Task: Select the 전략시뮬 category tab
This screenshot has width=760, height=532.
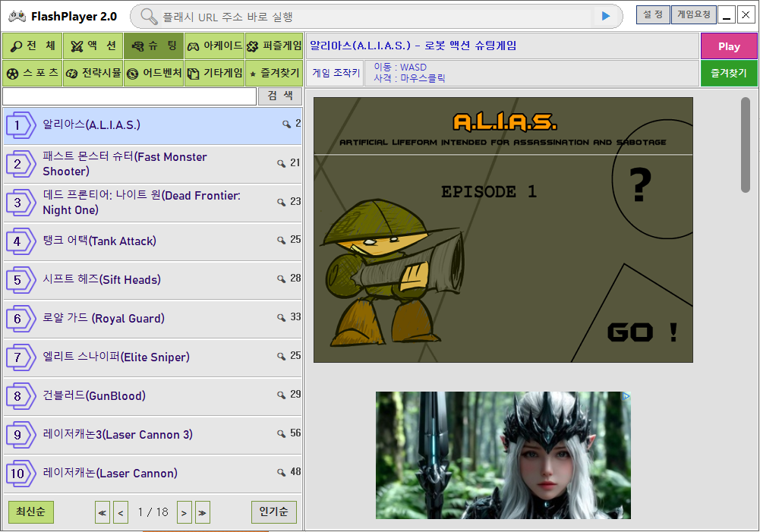Action: tap(93, 73)
